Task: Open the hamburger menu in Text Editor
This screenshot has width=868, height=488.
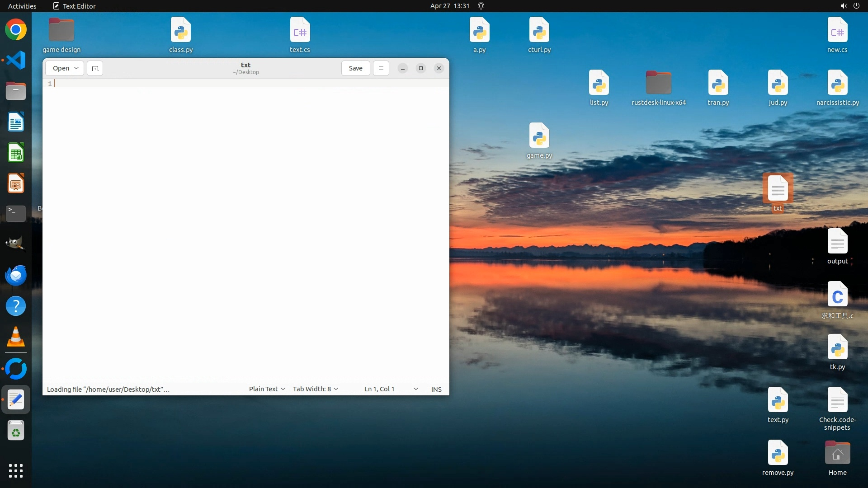Action: tap(381, 68)
